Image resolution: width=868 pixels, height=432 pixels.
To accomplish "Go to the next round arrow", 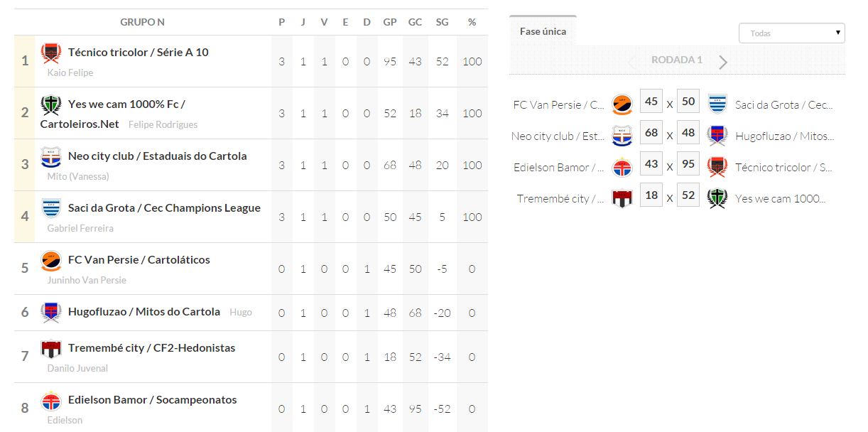I will [x=723, y=62].
